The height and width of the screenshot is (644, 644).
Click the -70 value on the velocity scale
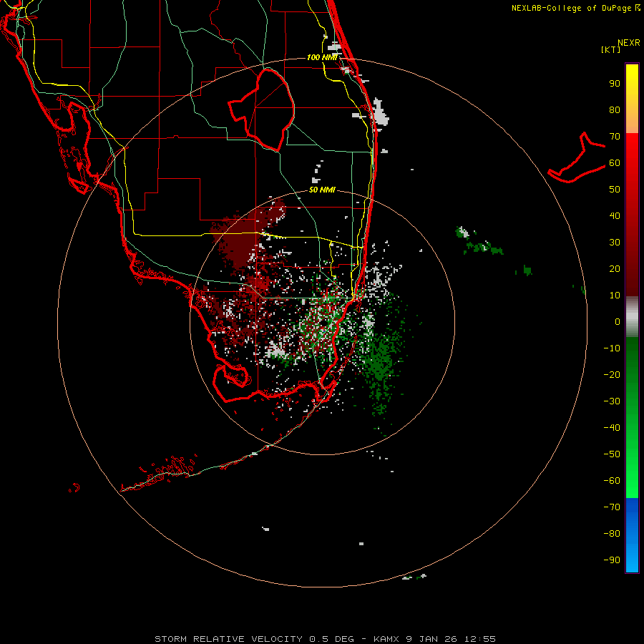[x=612, y=507]
